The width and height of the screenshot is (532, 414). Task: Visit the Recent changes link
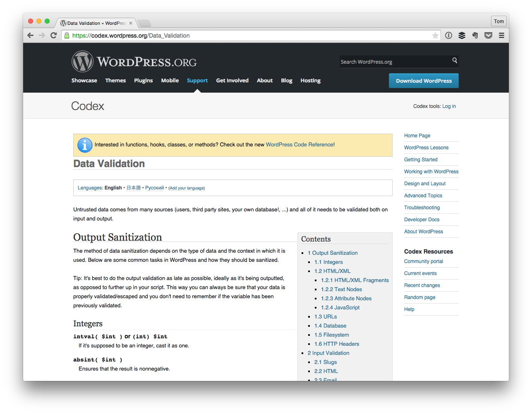tap(422, 285)
